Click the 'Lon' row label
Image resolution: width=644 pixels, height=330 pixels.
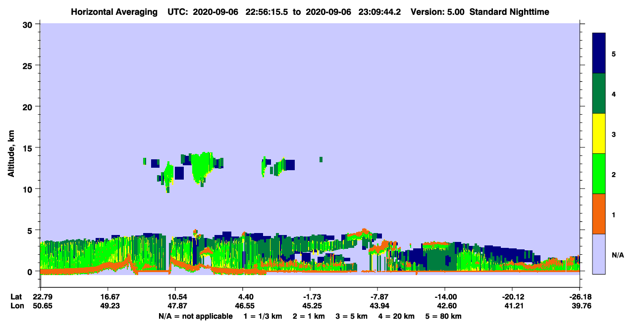point(16,306)
